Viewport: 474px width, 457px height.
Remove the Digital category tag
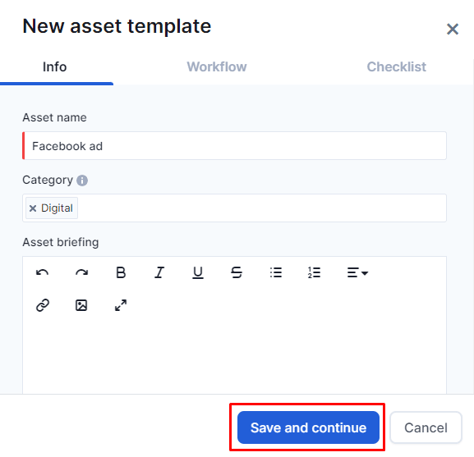(33, 208)
